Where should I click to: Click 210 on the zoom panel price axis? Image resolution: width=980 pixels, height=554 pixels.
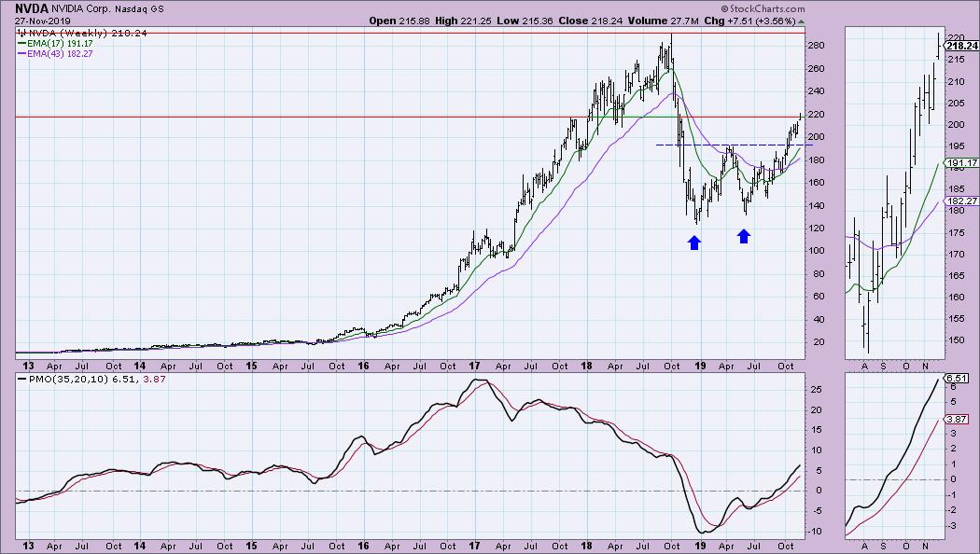tap(957, 82)
